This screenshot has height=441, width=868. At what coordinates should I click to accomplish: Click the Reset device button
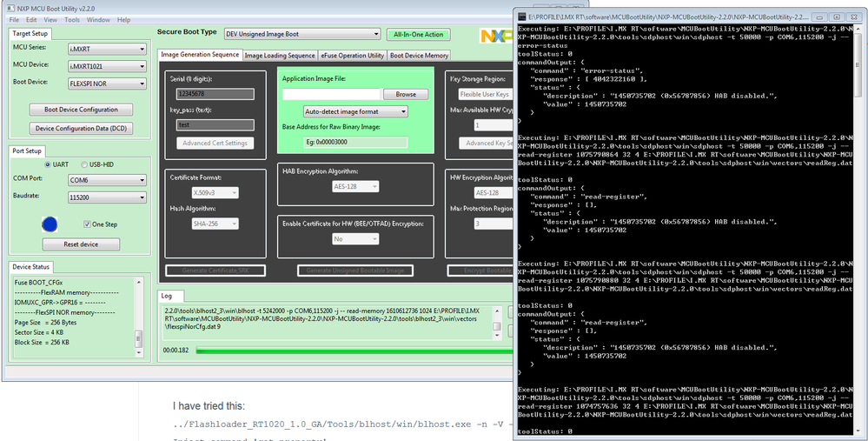(x=81, y=244)
